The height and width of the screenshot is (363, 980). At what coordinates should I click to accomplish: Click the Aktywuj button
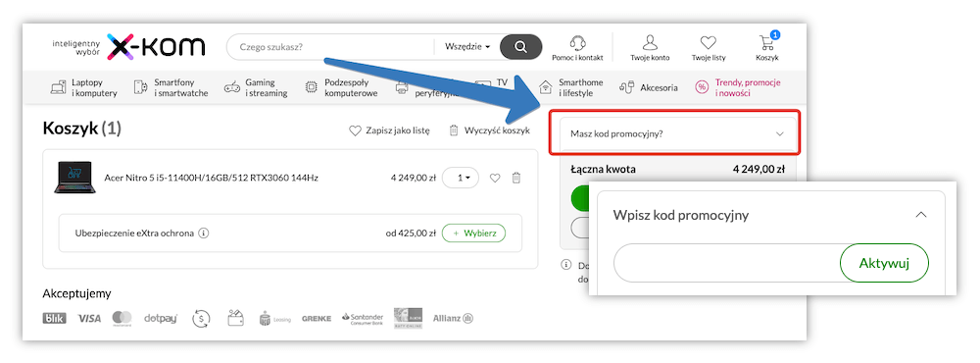(x=884, y=263)
